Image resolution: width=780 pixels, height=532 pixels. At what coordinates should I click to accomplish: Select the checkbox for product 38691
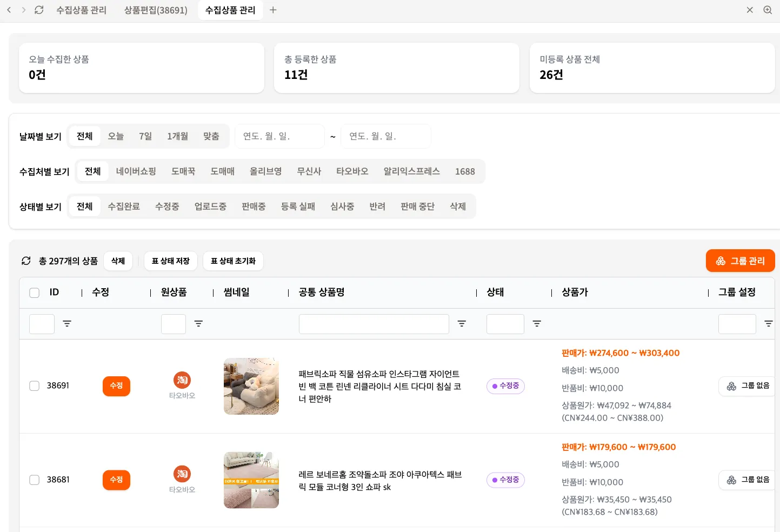click(x=35, y=386)
